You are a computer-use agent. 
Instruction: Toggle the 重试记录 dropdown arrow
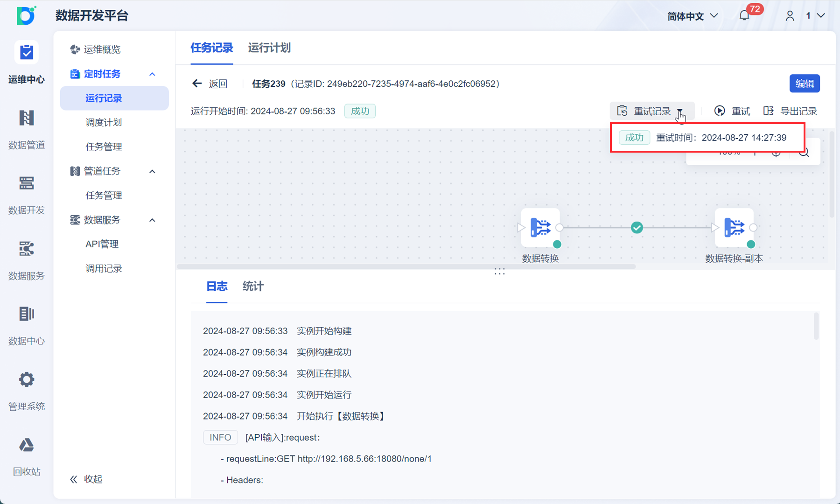pyautogui.click(x=680, y=112)
